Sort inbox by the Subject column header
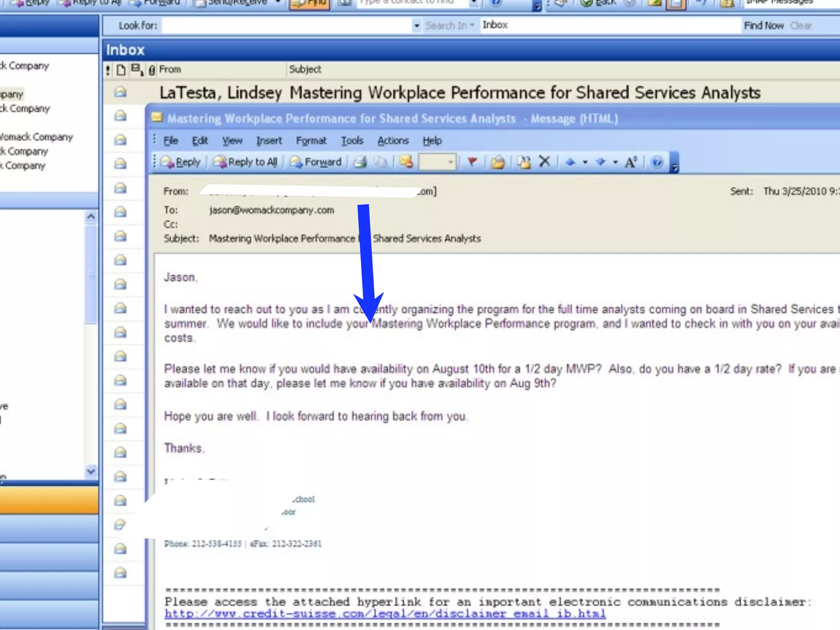This screenshot has height=630, width=840. (305, 69)
